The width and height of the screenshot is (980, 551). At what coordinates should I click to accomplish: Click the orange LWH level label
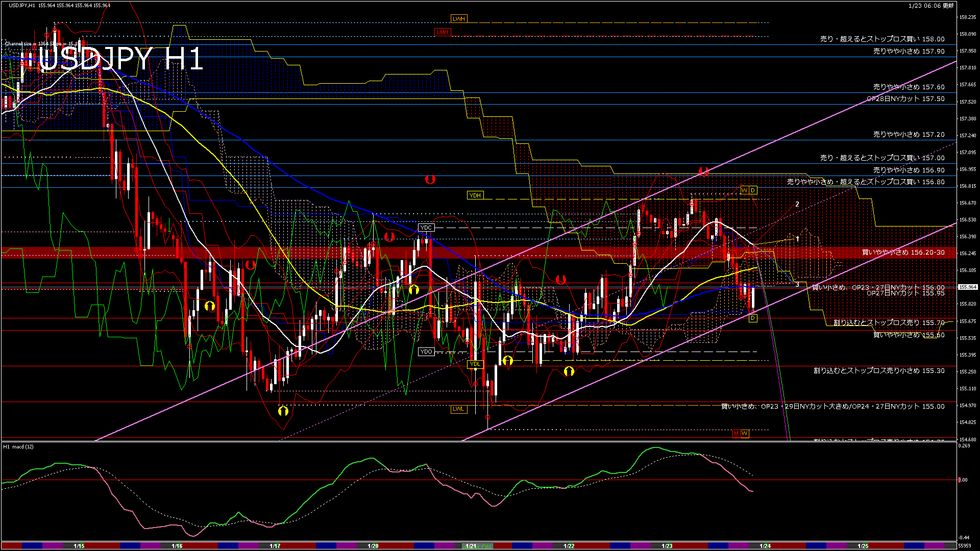(458, 19)
